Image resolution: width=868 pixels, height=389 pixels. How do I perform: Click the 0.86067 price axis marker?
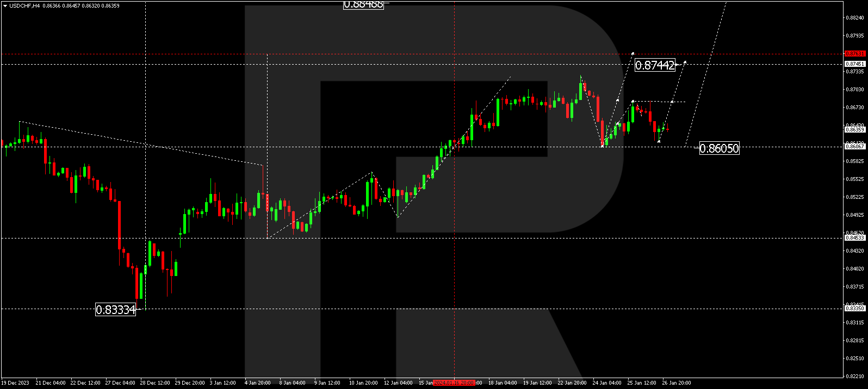pos(854,146)
